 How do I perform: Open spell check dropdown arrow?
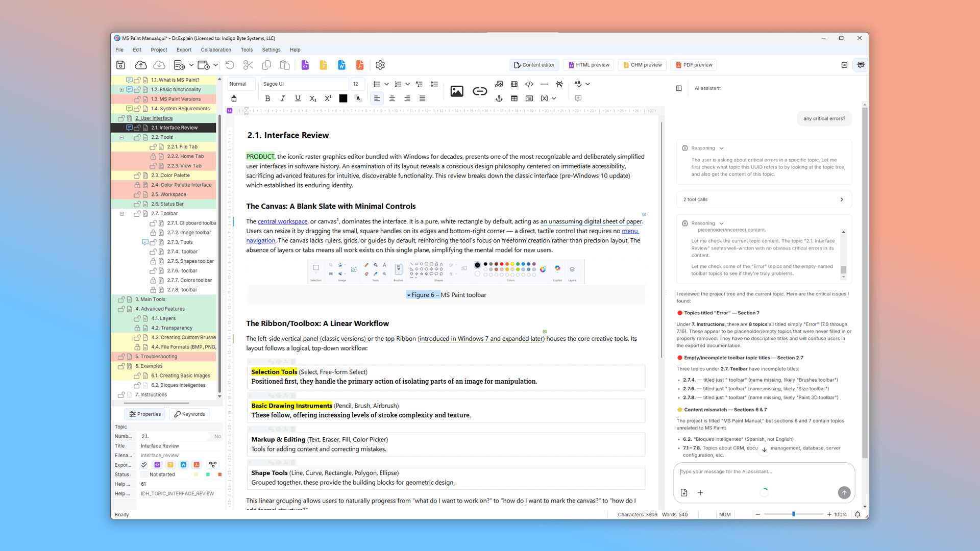[587, 84]
